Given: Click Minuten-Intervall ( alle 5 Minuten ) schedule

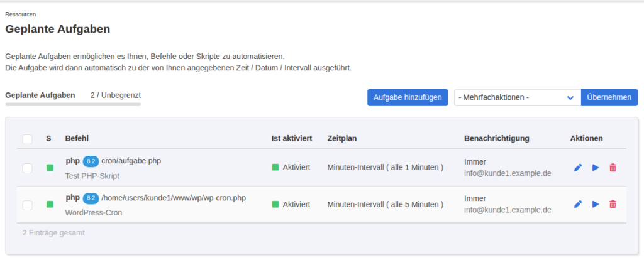Looking at the screenshot, I should pos(386,204).
